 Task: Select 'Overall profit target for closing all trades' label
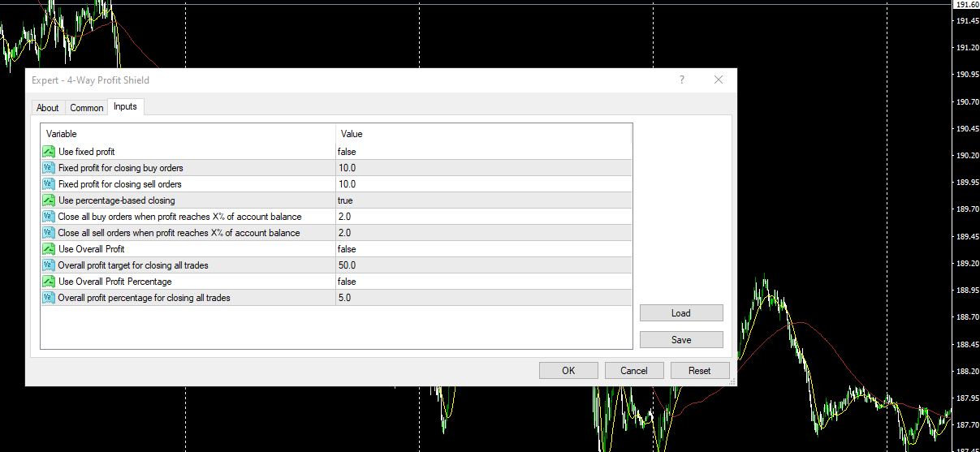134,265
